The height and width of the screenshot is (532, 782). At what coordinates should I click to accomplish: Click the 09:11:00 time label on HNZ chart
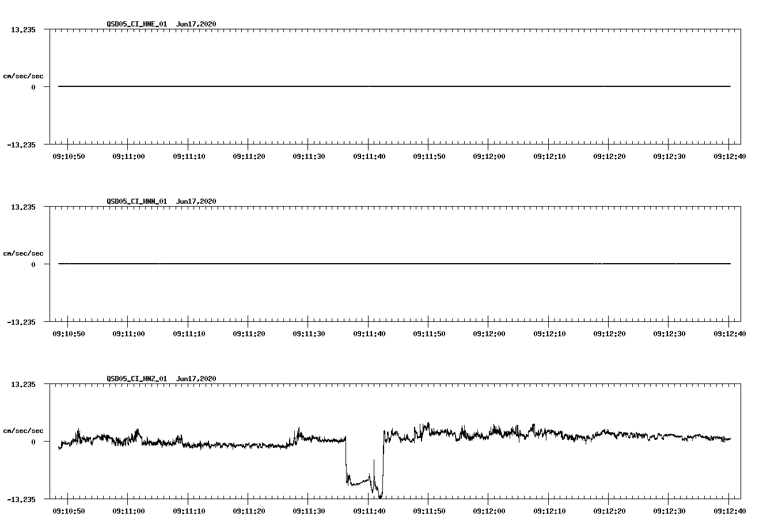(x=128, y=511)
